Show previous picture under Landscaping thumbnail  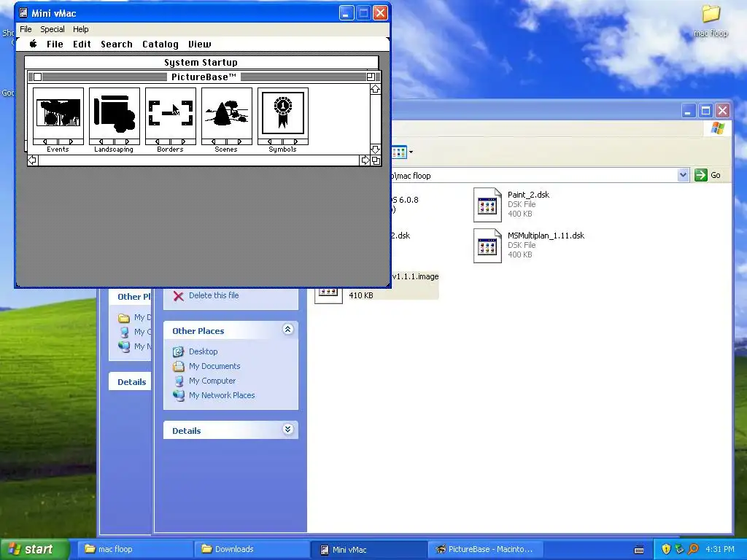tap(101, 142)
